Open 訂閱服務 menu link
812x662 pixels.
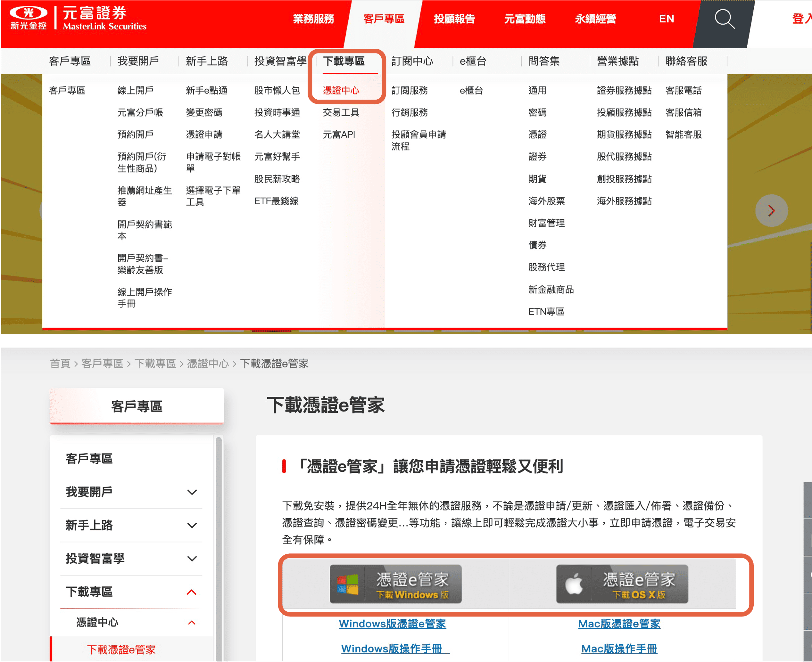410,90
